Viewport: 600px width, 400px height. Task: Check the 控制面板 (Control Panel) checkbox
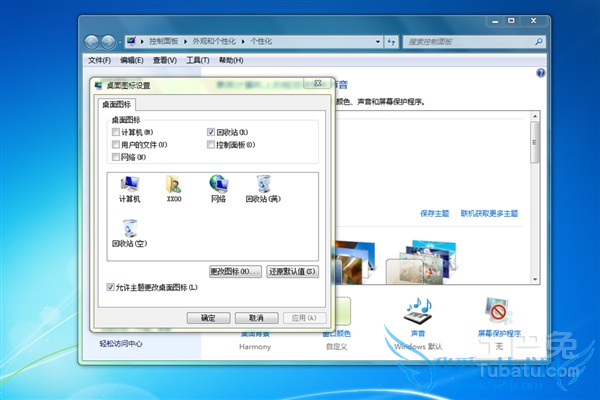tap(211, 144)
